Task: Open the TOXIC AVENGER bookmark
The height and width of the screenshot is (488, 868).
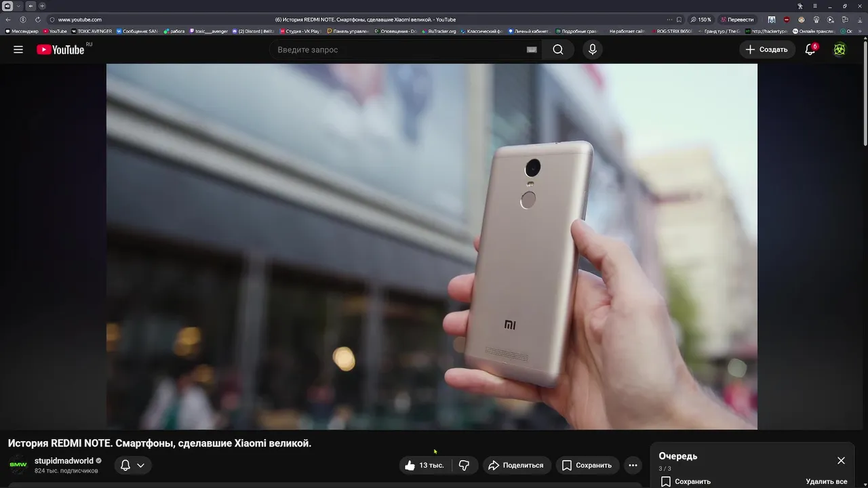Action: (92, 30)
